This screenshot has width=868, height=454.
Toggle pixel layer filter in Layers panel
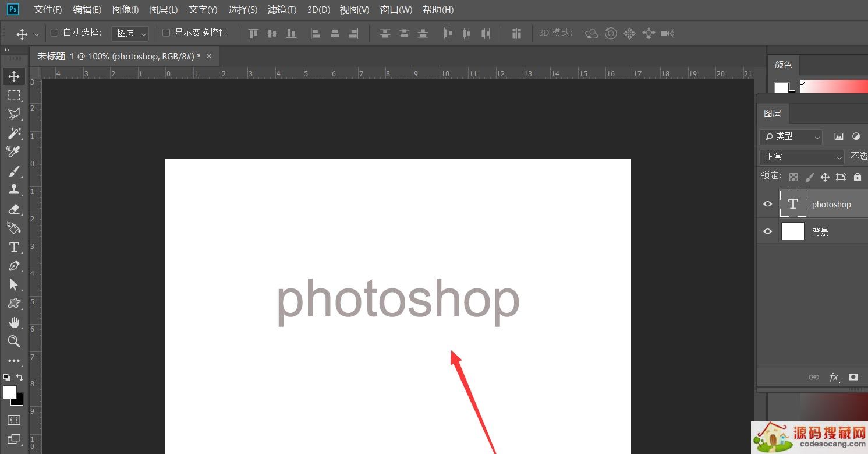click(839, 136)
